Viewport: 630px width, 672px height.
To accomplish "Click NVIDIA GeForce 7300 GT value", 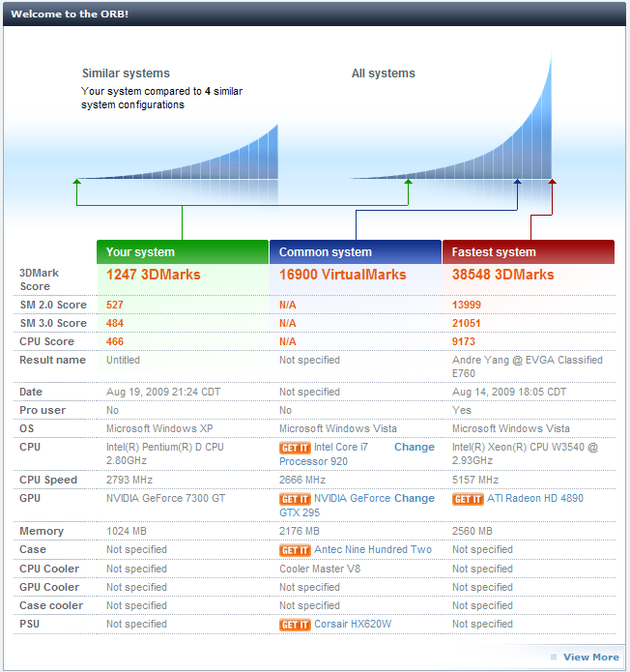I will click(x=166, y=498).
